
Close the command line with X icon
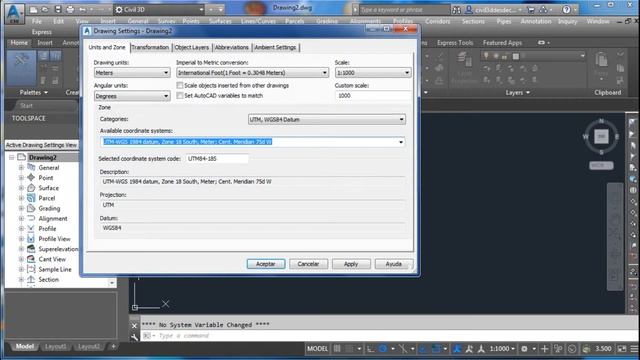click(134, 326)
